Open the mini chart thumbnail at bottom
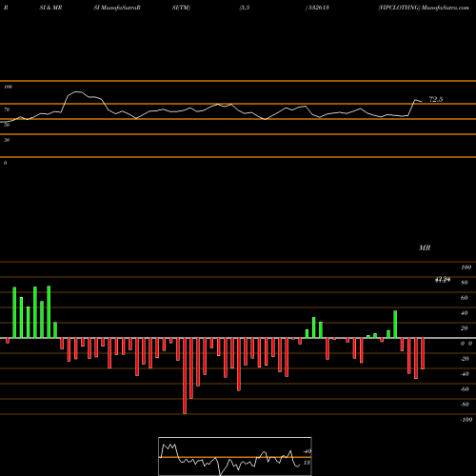 (235, 456)
